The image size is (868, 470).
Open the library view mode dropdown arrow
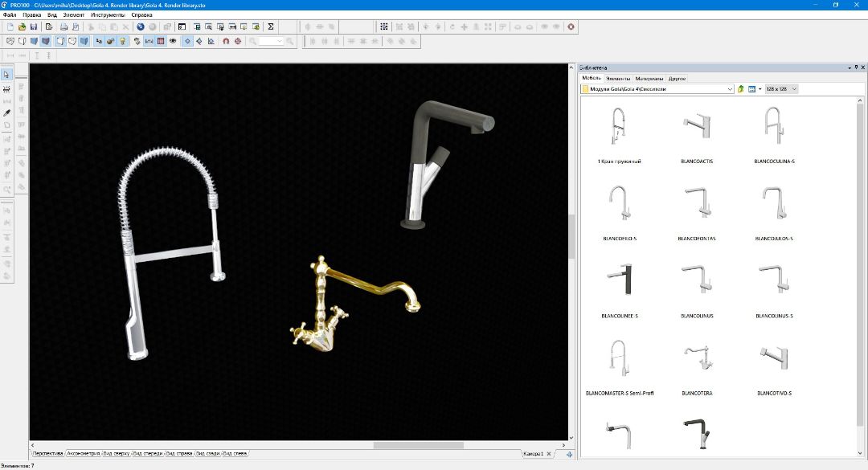(x=759, y=89)
